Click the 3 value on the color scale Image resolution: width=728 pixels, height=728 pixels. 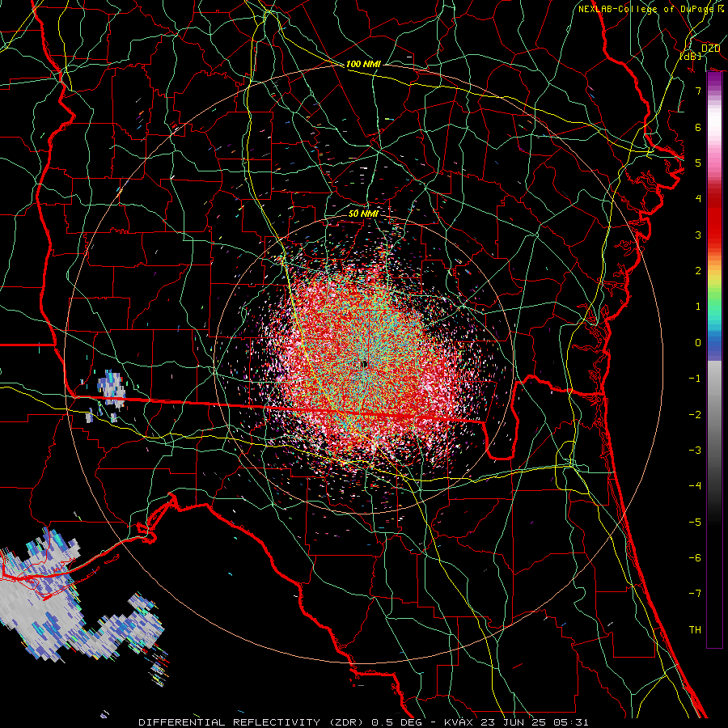(698, 235)
